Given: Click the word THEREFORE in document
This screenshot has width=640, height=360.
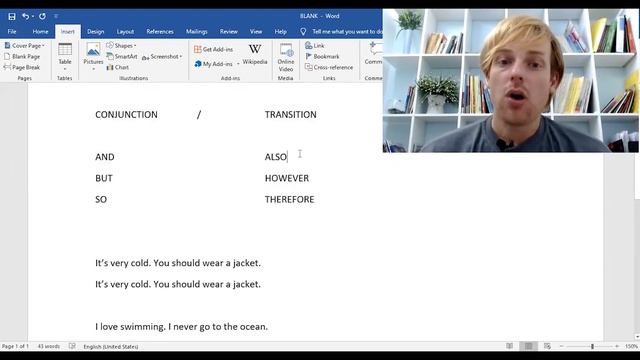Looking at the screenshot, I should 289,200.
